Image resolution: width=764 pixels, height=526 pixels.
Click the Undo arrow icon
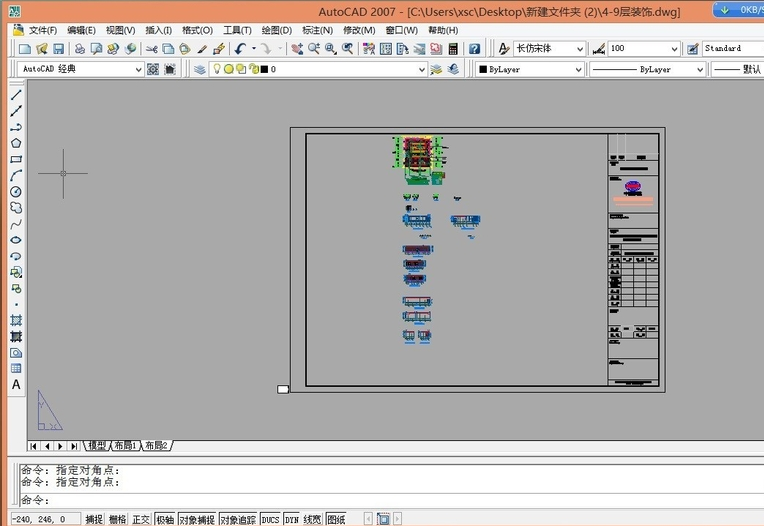tap(240, 49)
